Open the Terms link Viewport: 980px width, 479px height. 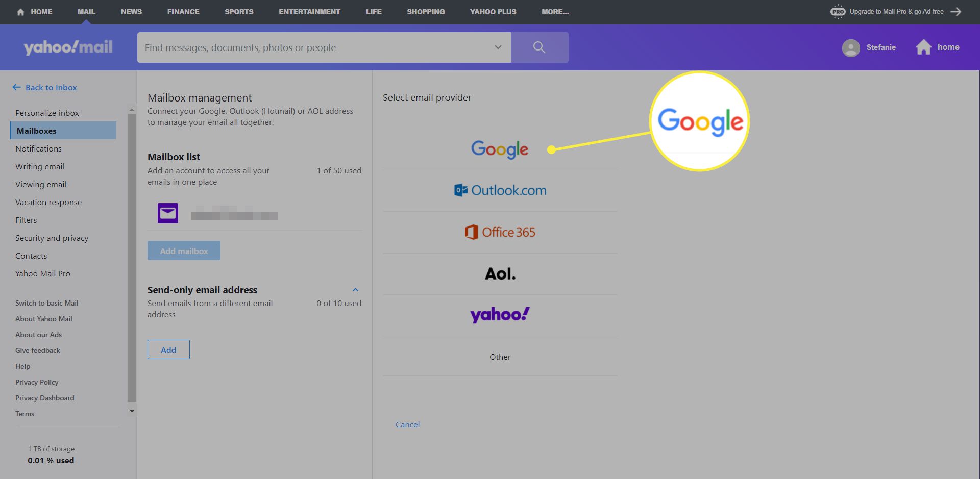(24, 414)
